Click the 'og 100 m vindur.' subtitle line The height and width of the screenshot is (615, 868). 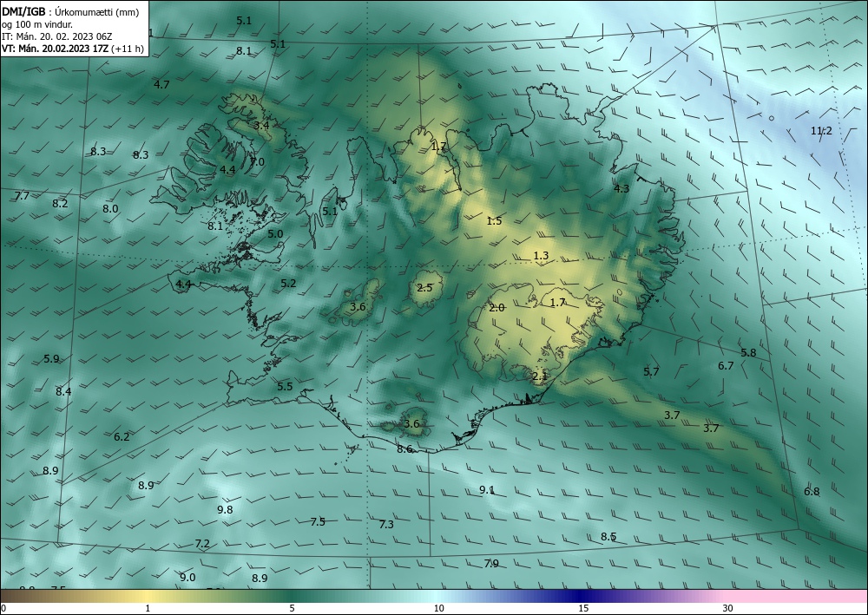(37, 23)
